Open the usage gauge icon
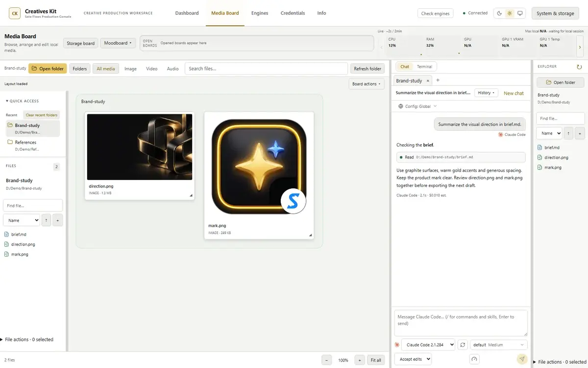588x368 pixels. click(474, 359)
